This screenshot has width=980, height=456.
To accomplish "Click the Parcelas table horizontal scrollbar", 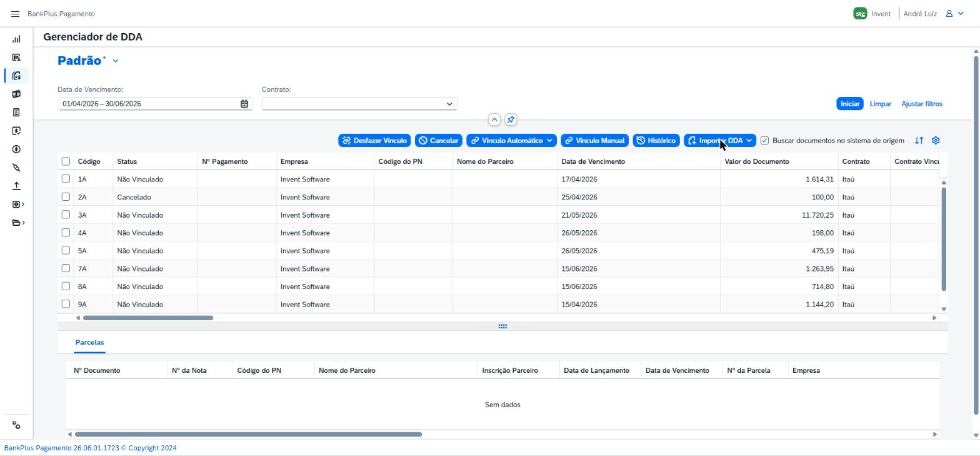I will [x=248, y=434].
